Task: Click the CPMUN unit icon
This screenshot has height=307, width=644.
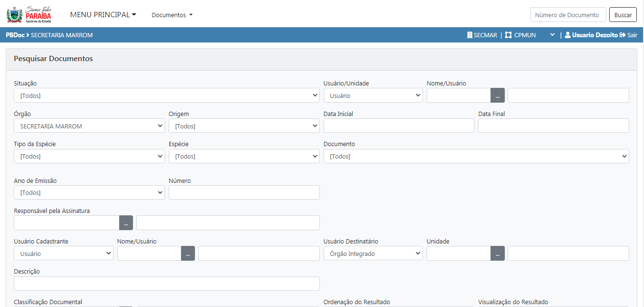Action: [x=509, y=35]
